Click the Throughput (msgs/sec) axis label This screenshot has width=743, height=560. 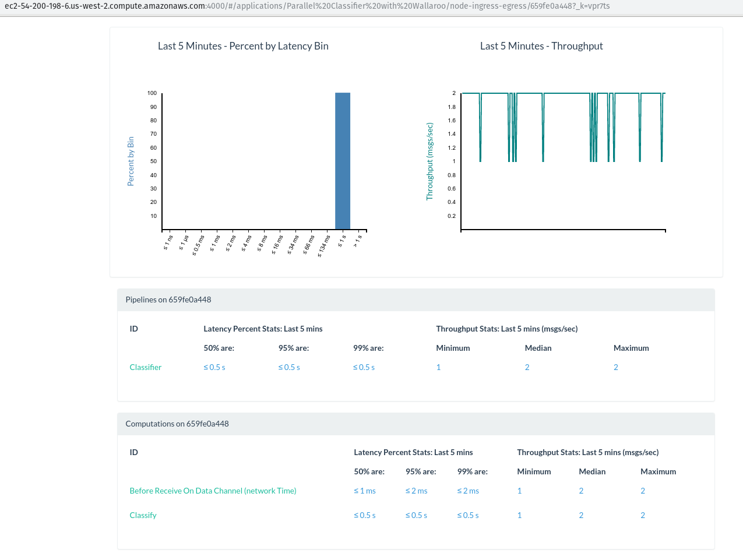[430, 161]
